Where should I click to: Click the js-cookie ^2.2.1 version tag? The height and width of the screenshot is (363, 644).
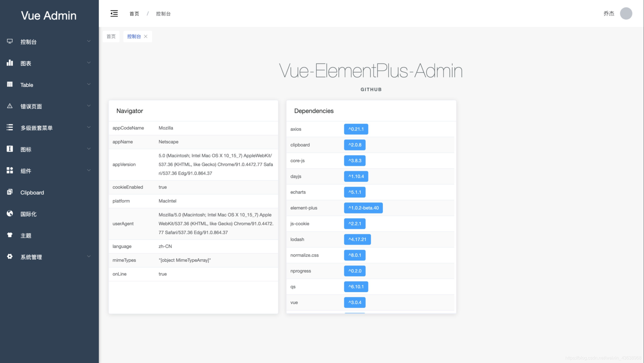355,224
